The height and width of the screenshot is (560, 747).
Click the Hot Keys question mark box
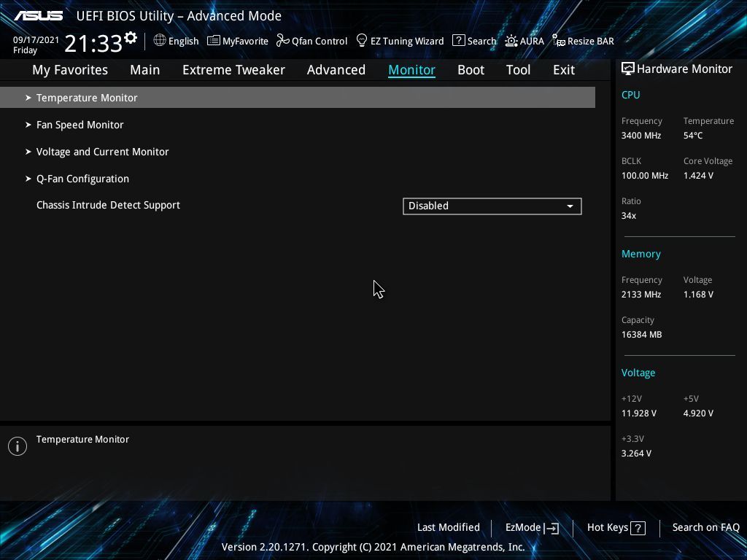638,528
